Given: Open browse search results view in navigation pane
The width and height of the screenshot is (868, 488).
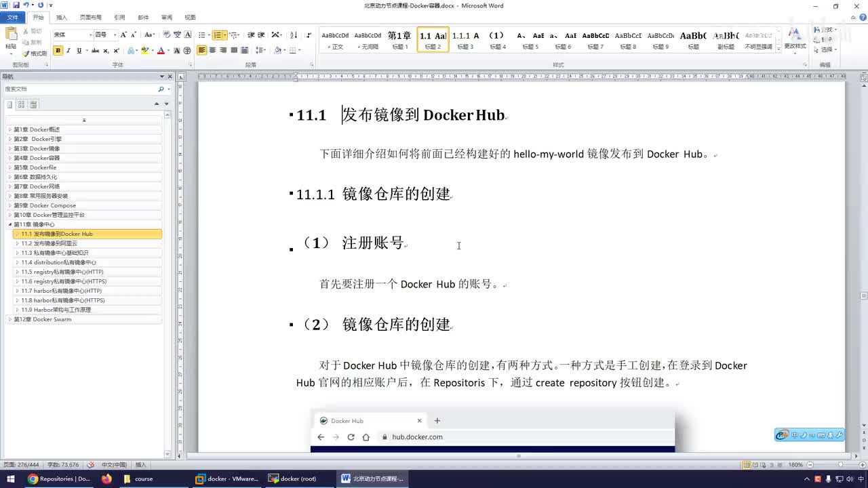Looking at the screenshot, I should 33,104.
